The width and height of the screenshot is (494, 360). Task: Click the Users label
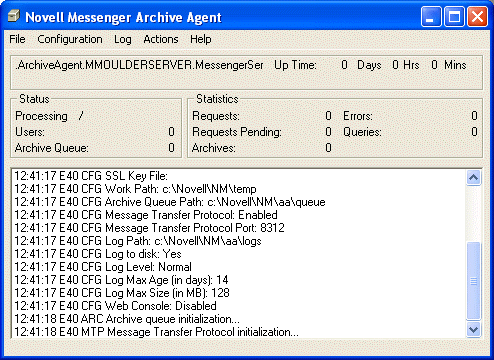point(30,132)
